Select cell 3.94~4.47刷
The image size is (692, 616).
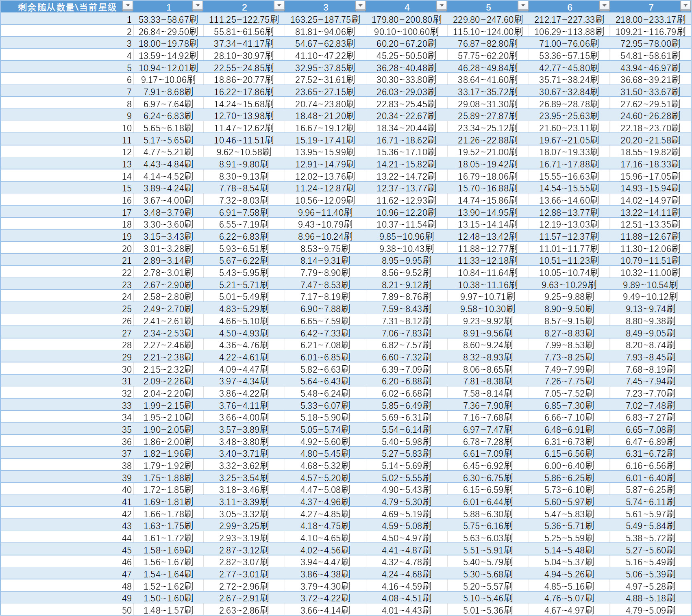[325, 562]
